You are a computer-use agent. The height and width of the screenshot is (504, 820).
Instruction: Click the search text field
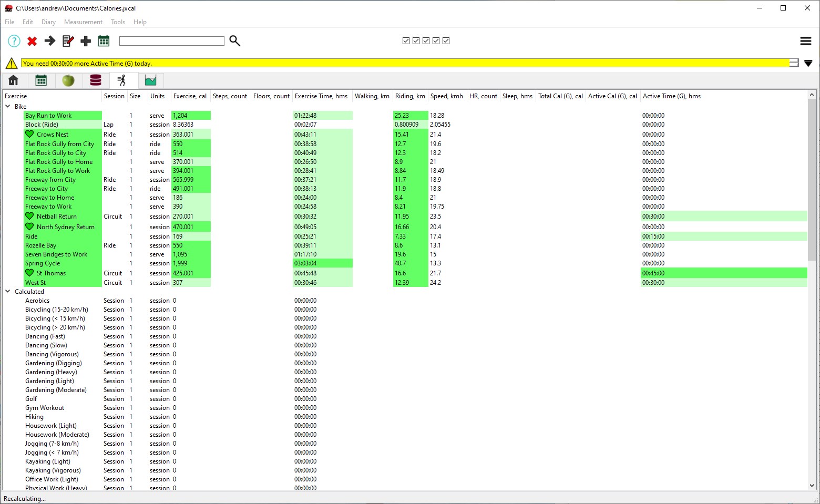point(172,41)
